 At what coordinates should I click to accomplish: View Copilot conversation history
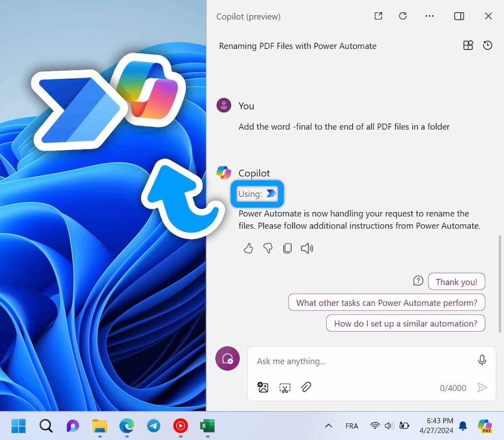pos(487,45)
